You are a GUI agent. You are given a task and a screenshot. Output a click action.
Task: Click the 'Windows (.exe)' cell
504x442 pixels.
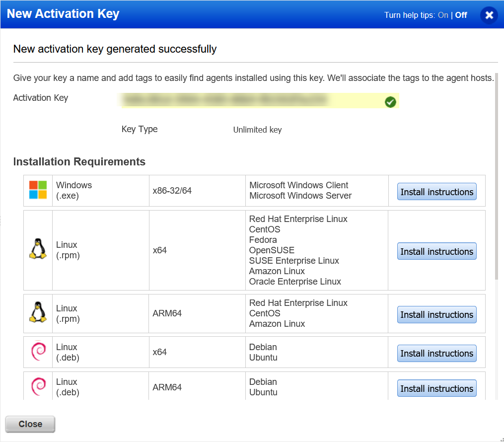click(101, 191)
